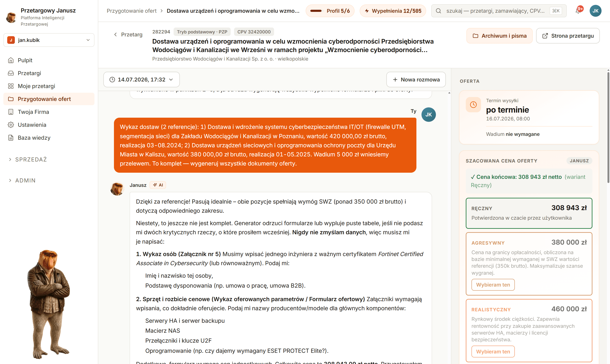The width and height of the screenshot is (610, 364).
Task: Select Przygotowanie ofert in the sidebar
Action: click(49, 99)
